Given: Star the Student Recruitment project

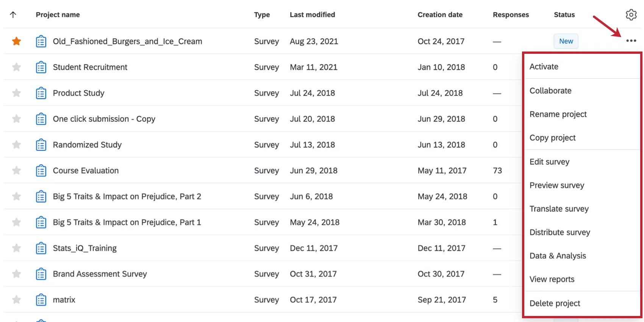Looking at the screenshot, I should click(x=16, y=67).
